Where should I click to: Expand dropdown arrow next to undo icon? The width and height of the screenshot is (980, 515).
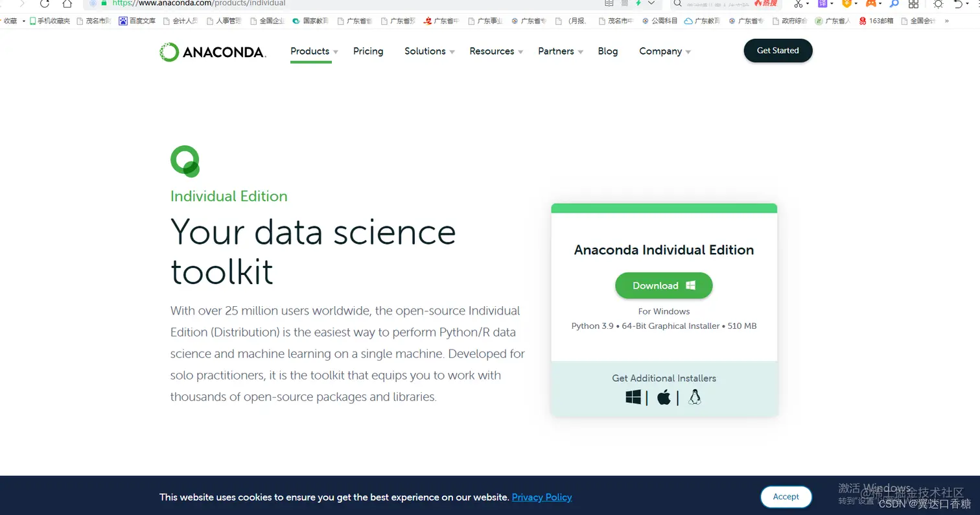(x=969, y=4)
